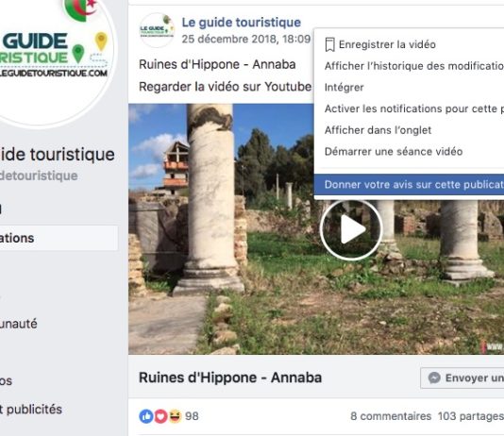
Task: Open the 8 commentaires link
Action: (391, 416)
